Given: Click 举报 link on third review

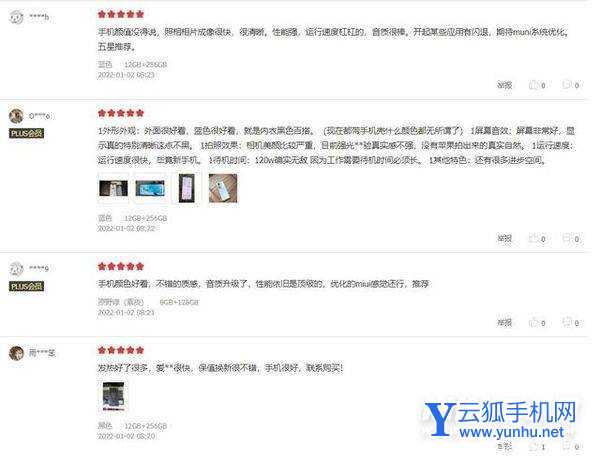Looking at the screenshot, I should 504,322.
